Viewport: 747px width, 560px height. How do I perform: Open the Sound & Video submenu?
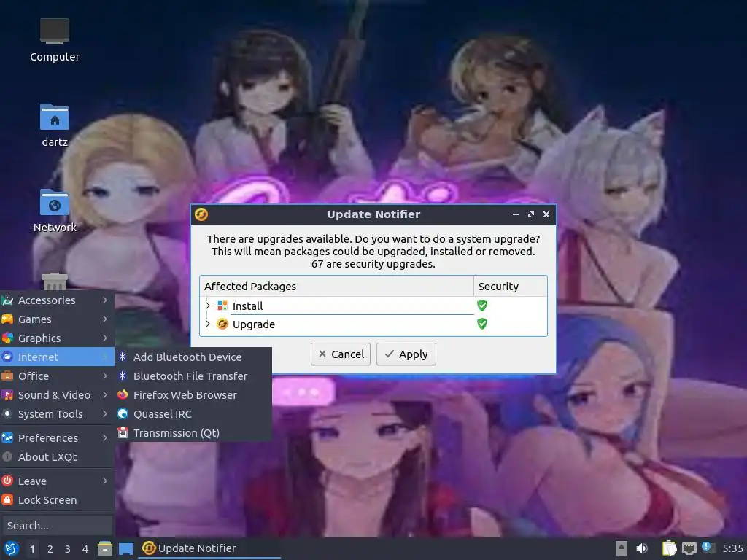[57, 395]
